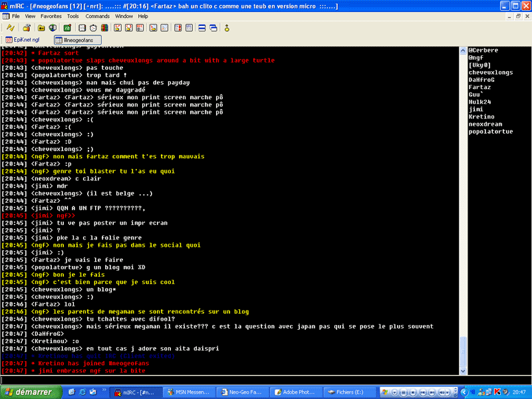Select user cheveuxlongs in the nick list
Viewport: 532px width, 399px height.
[x=490, y=72]
